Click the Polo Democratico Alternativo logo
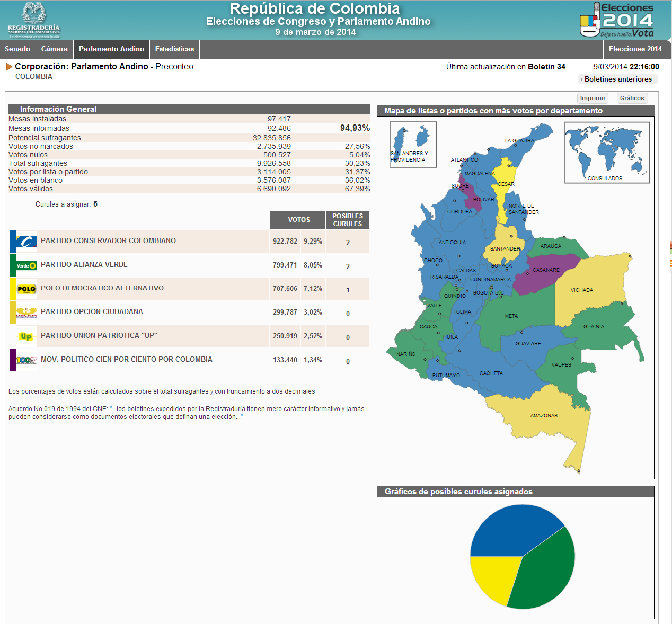 (x=26, y=289)
